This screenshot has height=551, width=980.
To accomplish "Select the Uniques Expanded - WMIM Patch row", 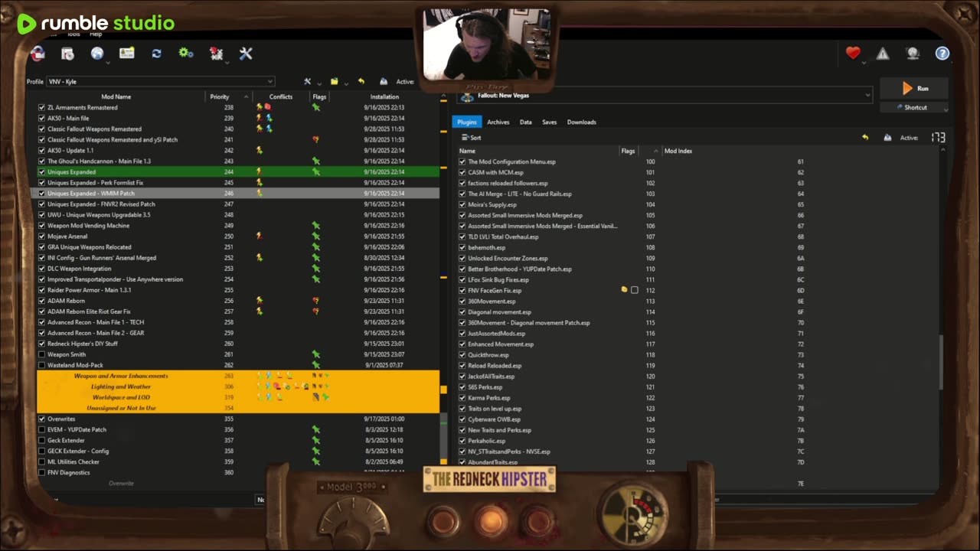I will pyautogui.click(x=238, y=194).
